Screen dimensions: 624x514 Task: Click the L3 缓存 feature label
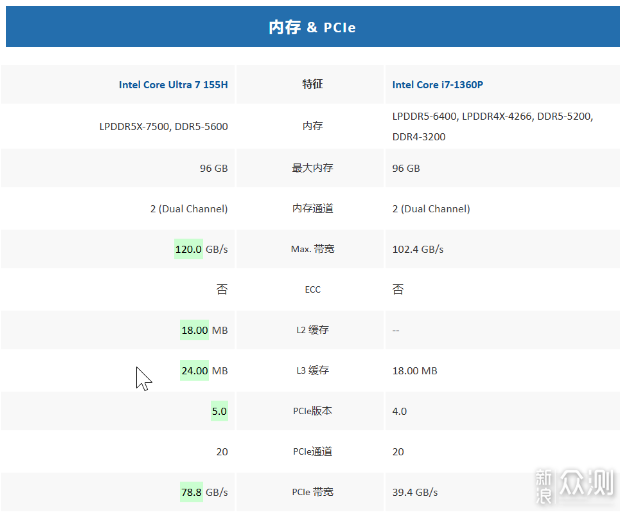point(312,370)
